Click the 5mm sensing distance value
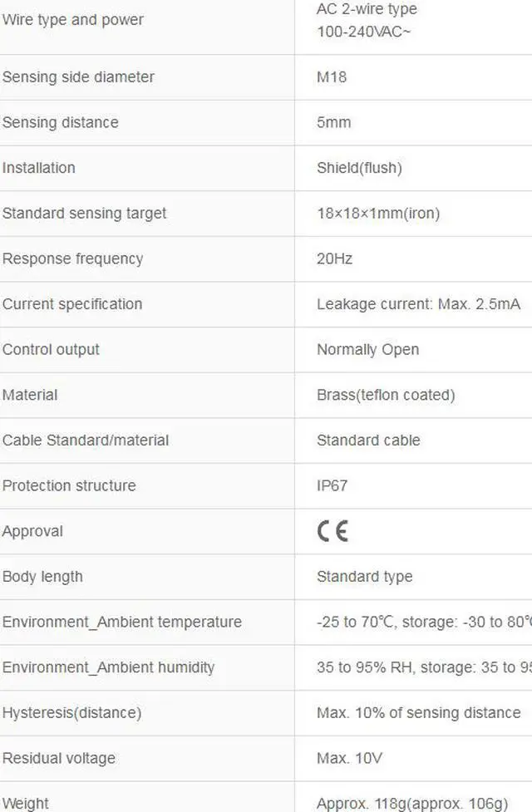 pyautogui.click(x=333, y=122)
